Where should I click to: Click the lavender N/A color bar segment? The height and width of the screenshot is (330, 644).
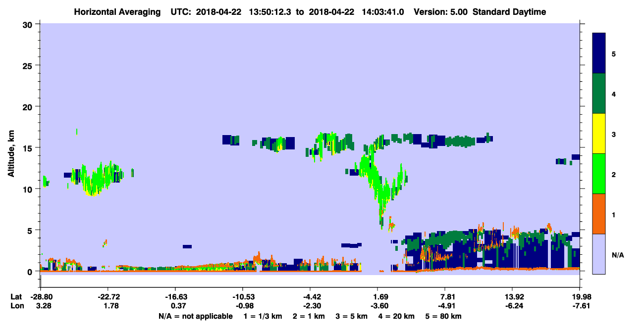pyautogui.click(x=599, y=254)
